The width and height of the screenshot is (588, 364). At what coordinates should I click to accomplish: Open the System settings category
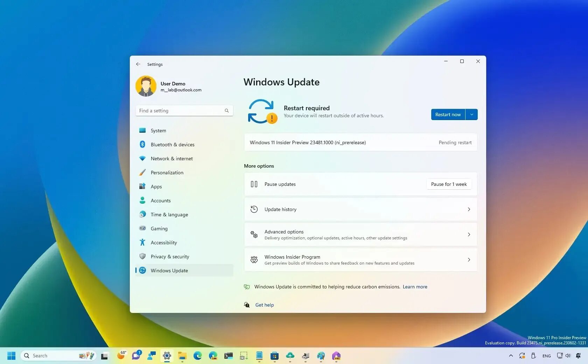click(x=184, y=131)
